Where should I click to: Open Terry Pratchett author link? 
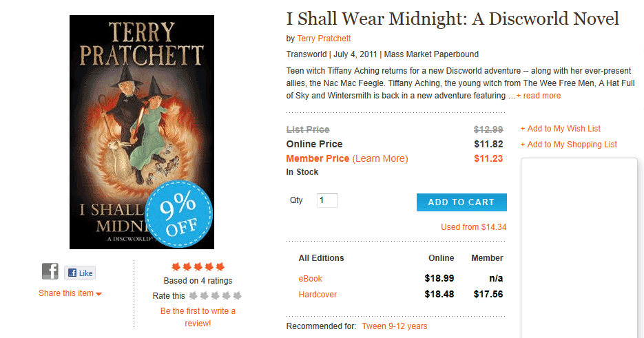click(x=324, y=39)
